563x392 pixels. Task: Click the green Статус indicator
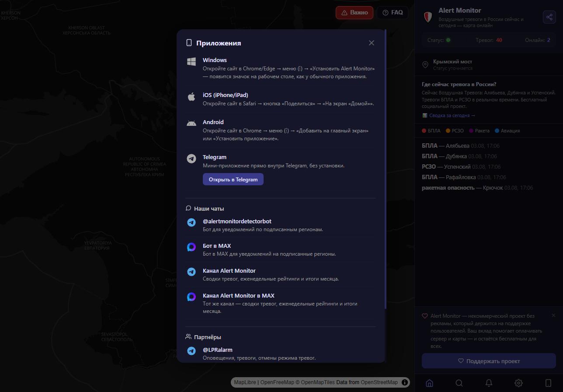click(448, 40)
